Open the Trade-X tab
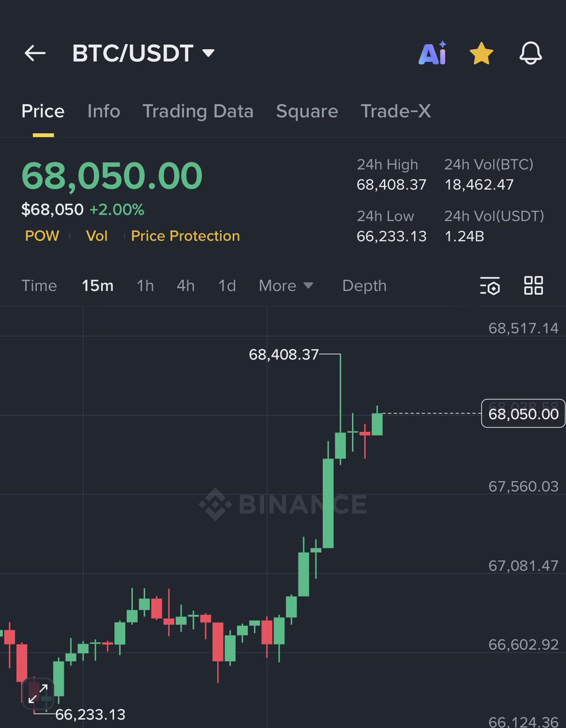 tap(396, 112)
